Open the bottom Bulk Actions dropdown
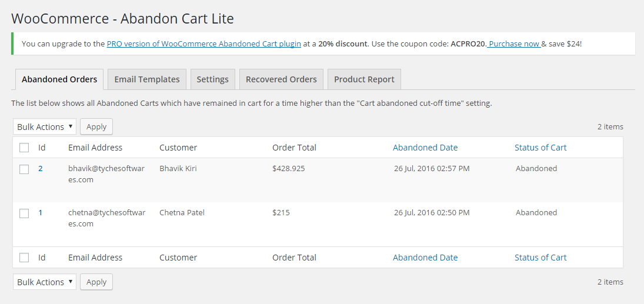 (x=45, y=282)
